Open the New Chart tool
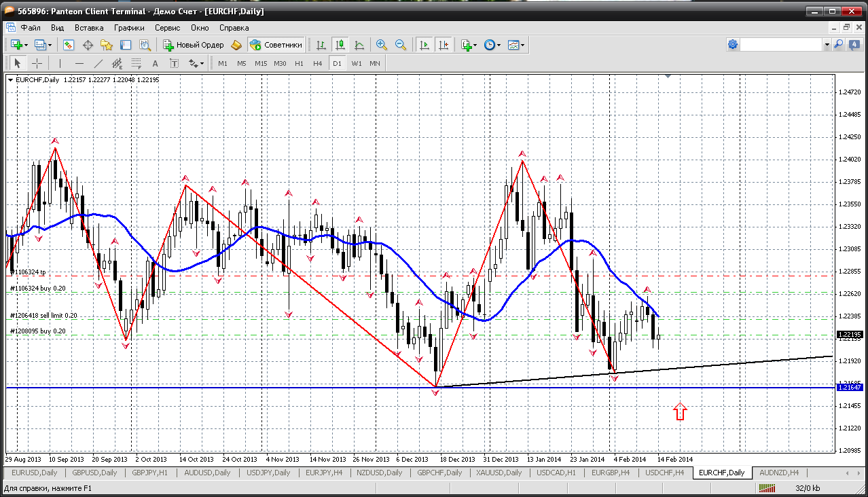 coord(16,45)
